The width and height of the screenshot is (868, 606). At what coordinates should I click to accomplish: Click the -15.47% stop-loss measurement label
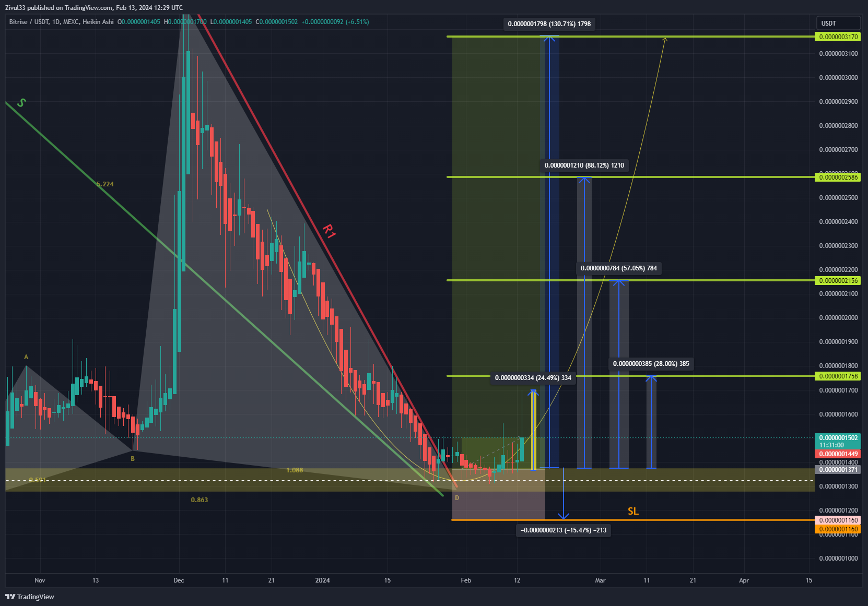[x=564, y=530]
